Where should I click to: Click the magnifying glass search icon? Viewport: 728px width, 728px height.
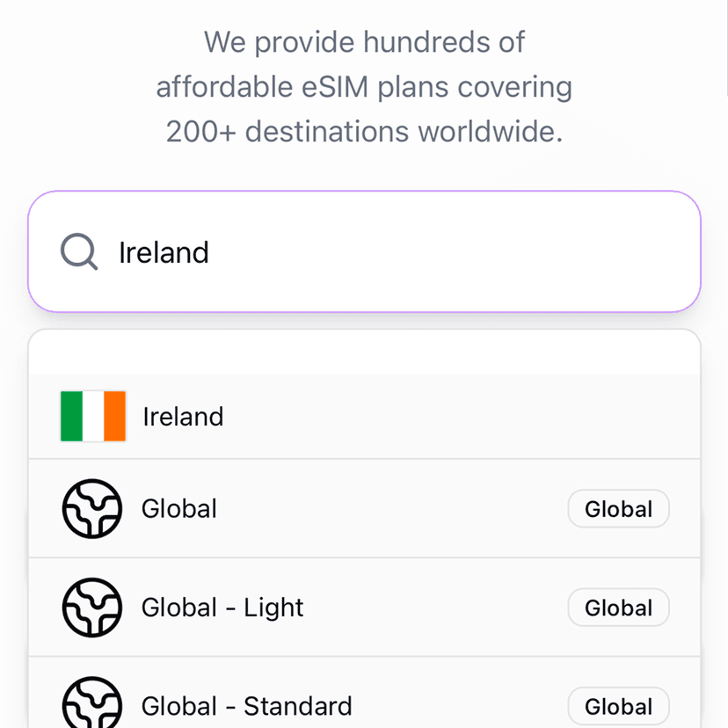(79, 252)
